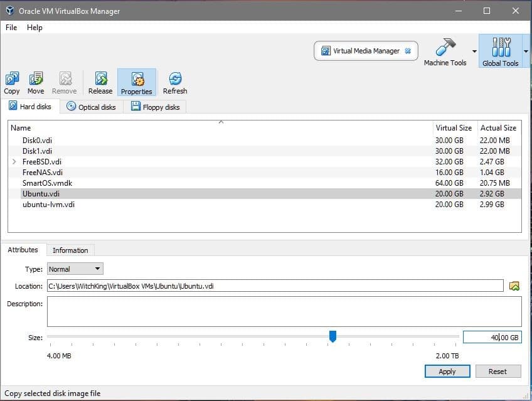This screenshot has width=532, height=401.
Task: Close the Virtual Media Manager pill
Action: 408,51
